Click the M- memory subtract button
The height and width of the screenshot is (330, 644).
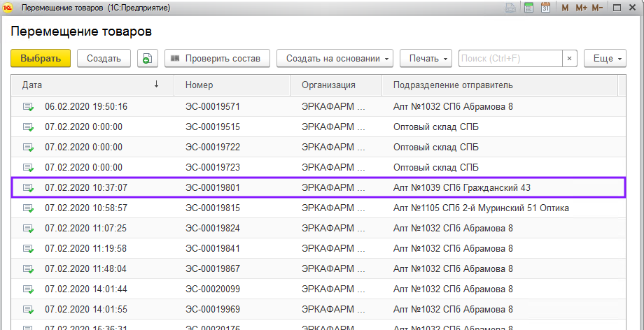pyautogui.click(x=597, y=8)
